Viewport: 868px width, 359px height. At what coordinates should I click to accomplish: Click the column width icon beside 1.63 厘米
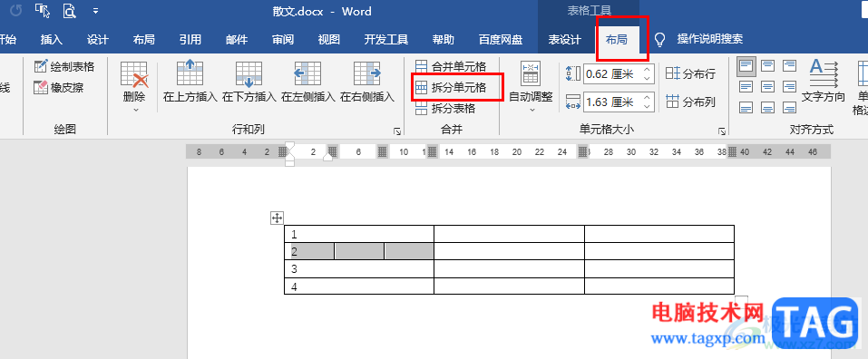pos(573,102)
